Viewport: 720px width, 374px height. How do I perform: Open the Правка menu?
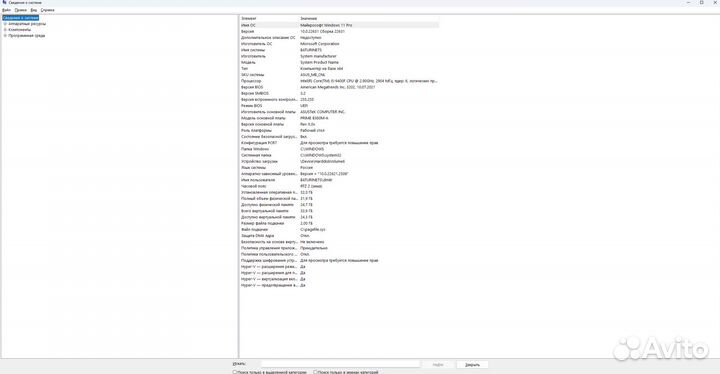click(21, 10)
